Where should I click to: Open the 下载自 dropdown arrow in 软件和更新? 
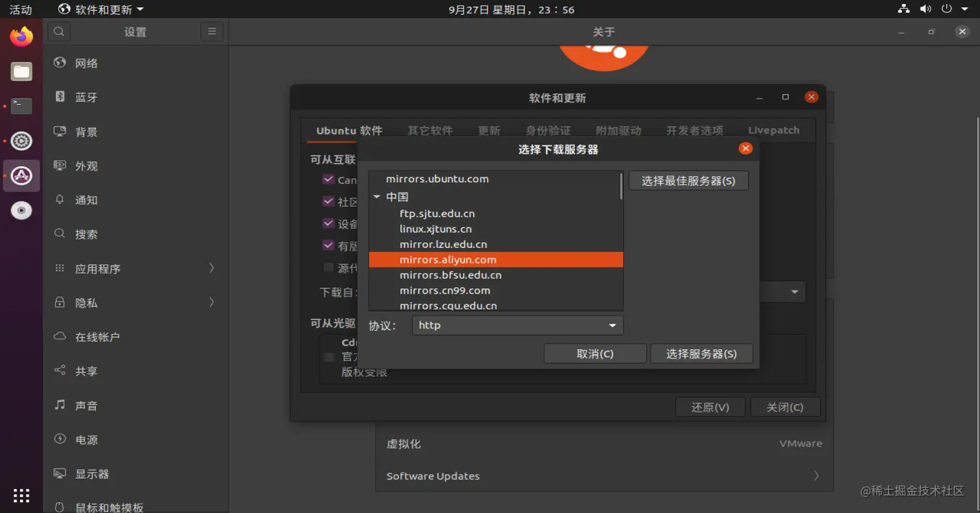click(795, 292)
